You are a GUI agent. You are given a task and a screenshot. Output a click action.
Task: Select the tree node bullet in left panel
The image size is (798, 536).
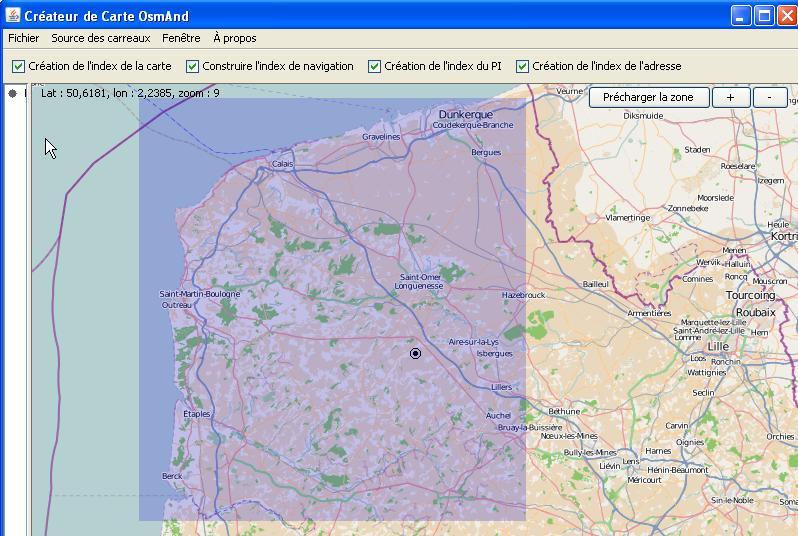click(x=13, y=93)
